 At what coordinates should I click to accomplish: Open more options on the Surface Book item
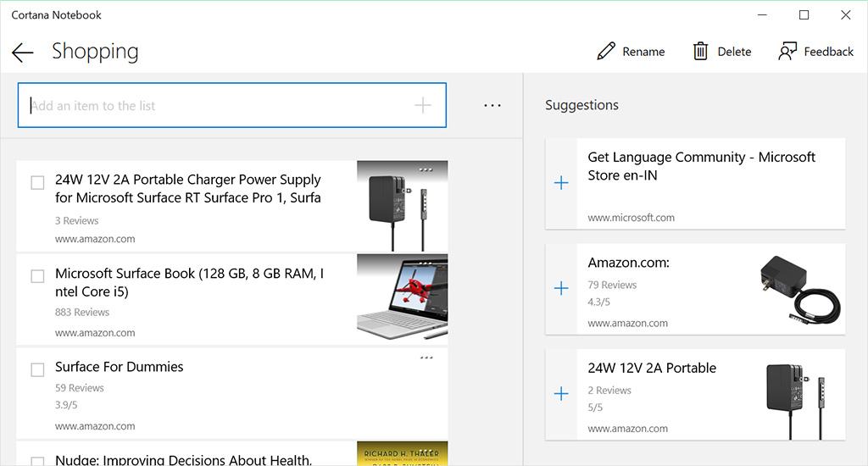426,264
